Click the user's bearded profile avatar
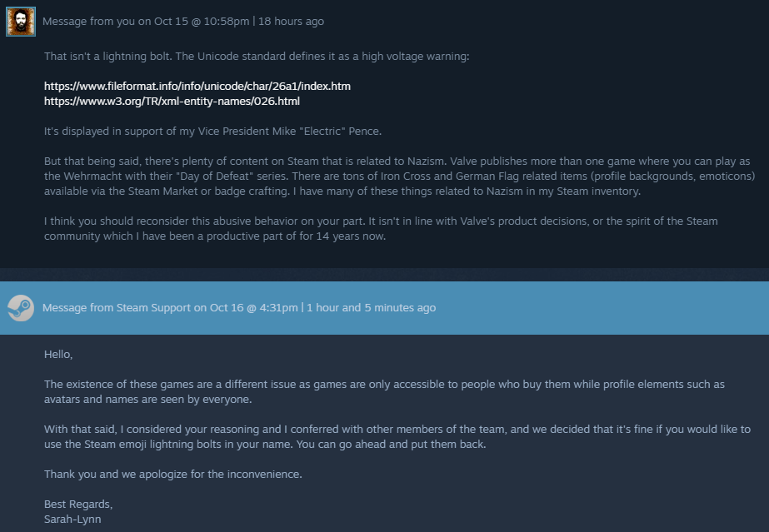769x532 pixels. [x=21, y=22]
